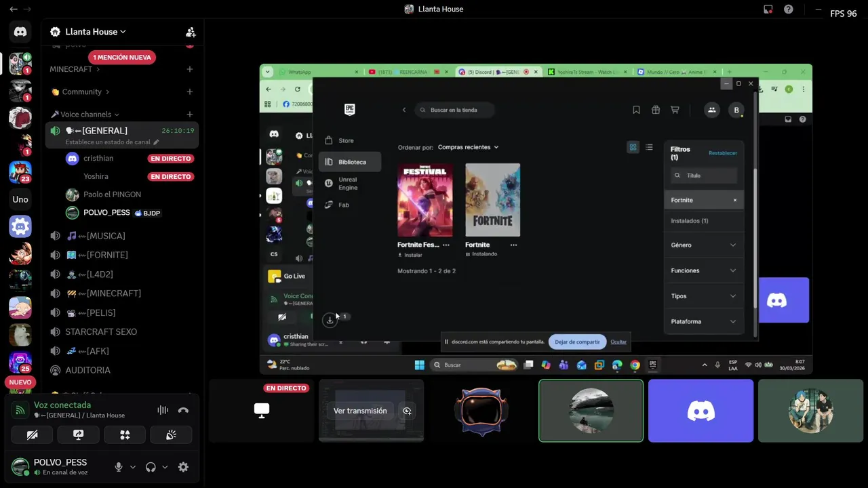Select the blue Discord logo participant tile
Viewport: 868px width, 488px height.
point(701,411)
